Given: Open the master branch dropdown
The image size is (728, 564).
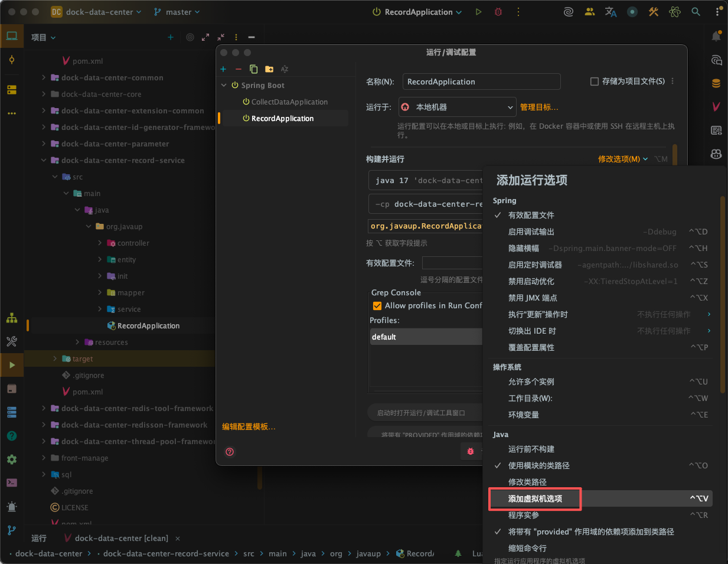Looking at the screenshot, I should point(177,12).
